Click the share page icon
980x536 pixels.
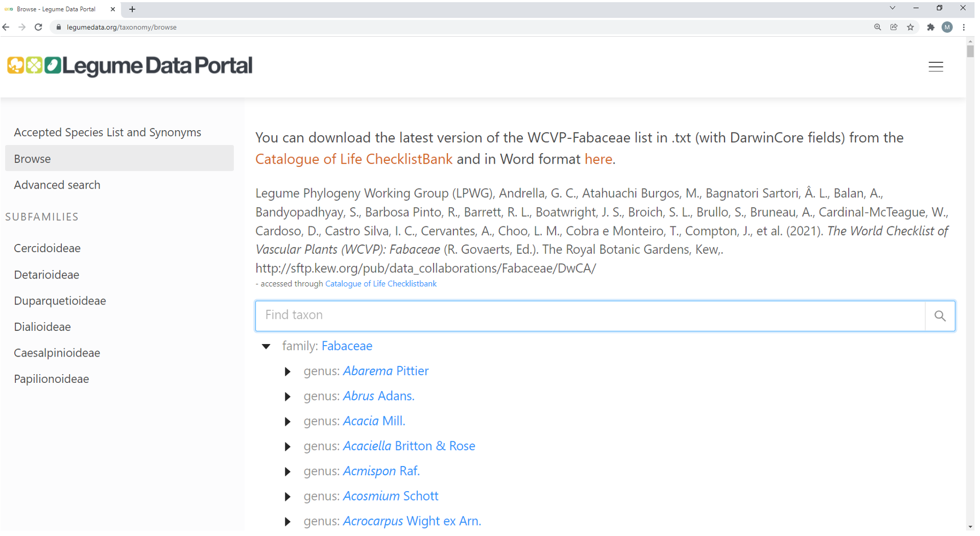(x=894, y=27)
